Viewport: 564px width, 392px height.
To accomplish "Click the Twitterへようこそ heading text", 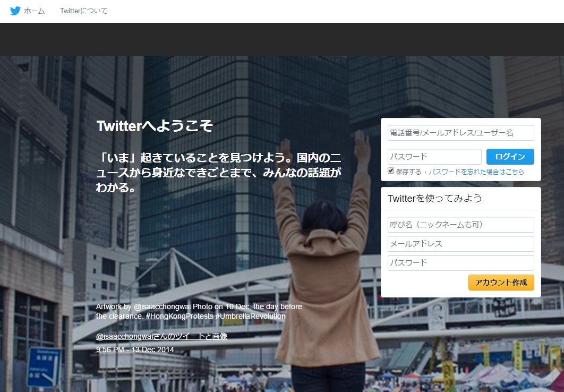I will tap(155, 126).
